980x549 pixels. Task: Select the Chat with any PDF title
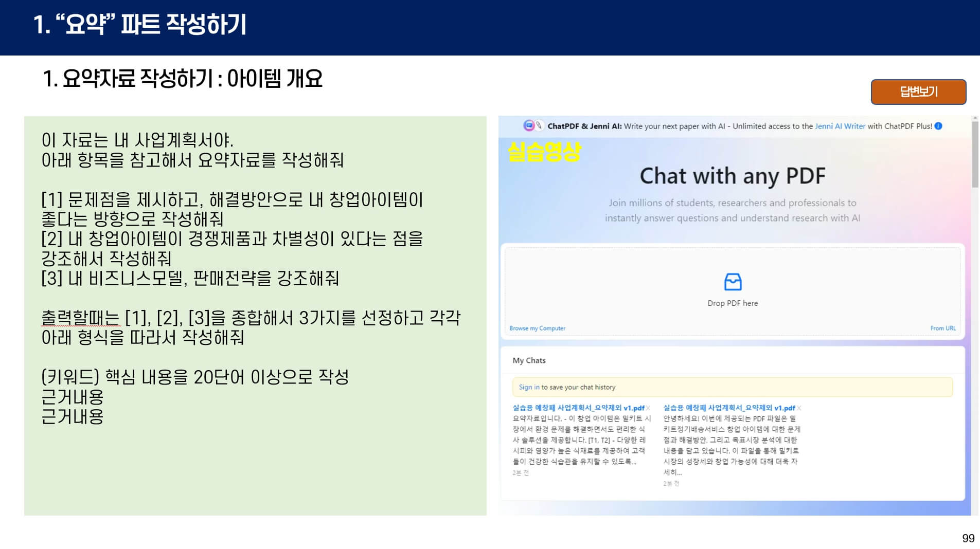tap(733, 176)
